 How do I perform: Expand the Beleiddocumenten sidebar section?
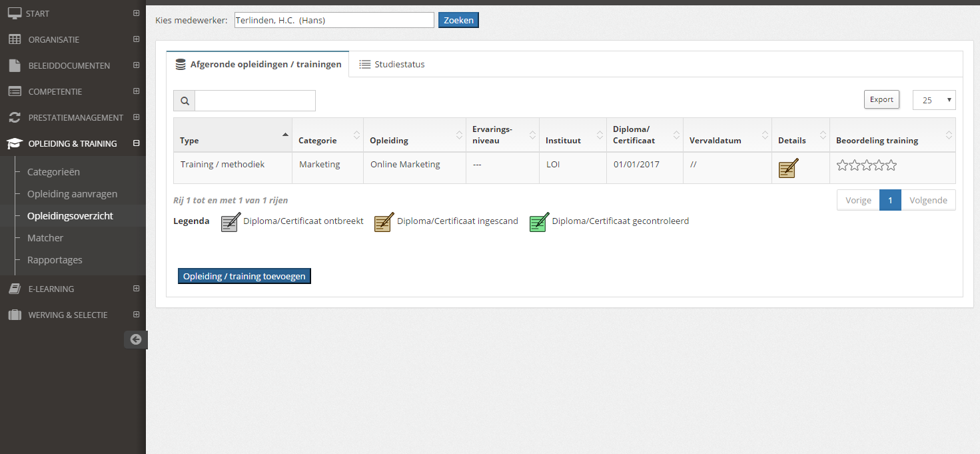[x=136, y=65]
